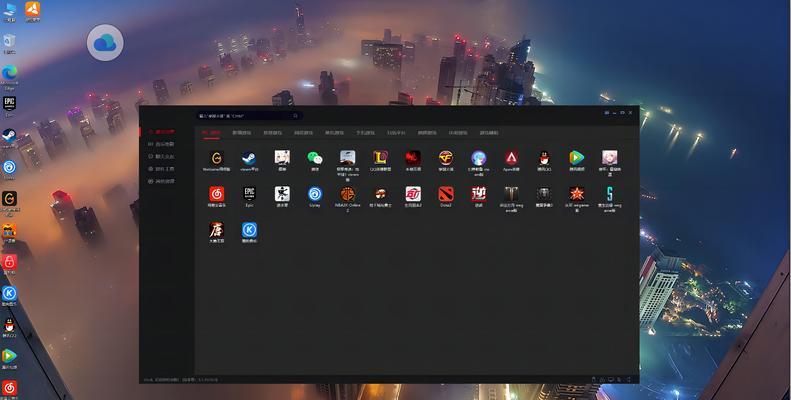Open the Tencent QQ penguin icon in the launcher grid
791x400 pixels.
[x=544, y=158]
